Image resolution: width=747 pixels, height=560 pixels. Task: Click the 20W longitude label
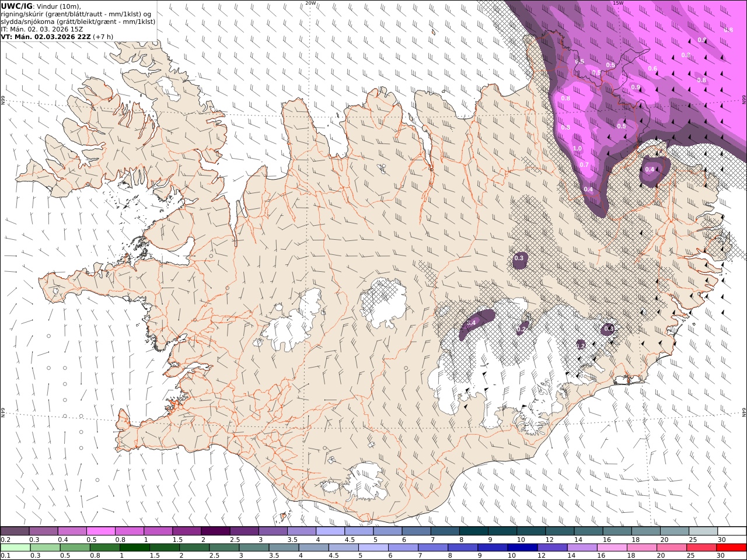pos(310,3)
